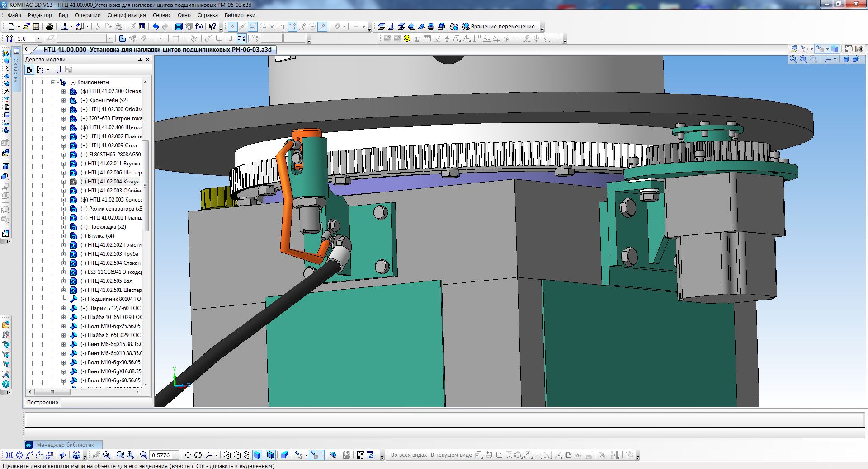Viewport: 868px width, 469px height.
Task: Expand the Кронштейн (x2) tree node
Action: click(x=63, y=100)
